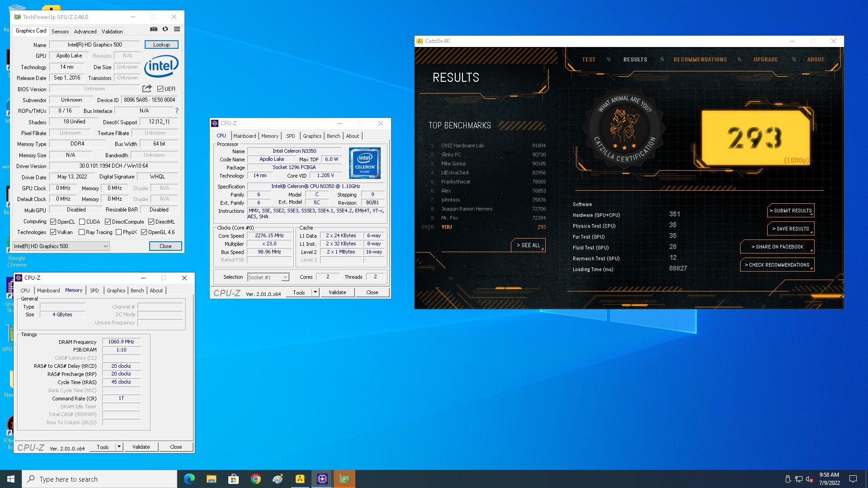Image resolution: width=868 pixels, height=488 pixels.
Task: Toggle the Ray Tracing checkbox
Action: click(82, 232)
